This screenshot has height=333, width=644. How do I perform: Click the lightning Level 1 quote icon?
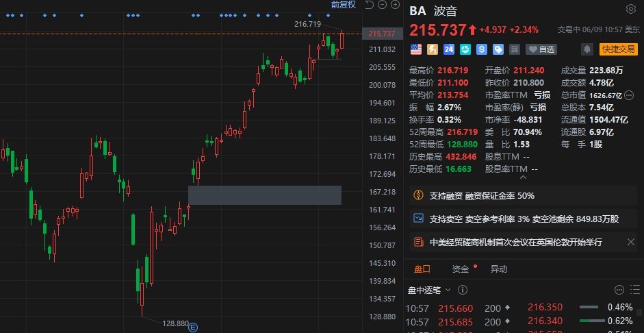click(x=433, y=50)
